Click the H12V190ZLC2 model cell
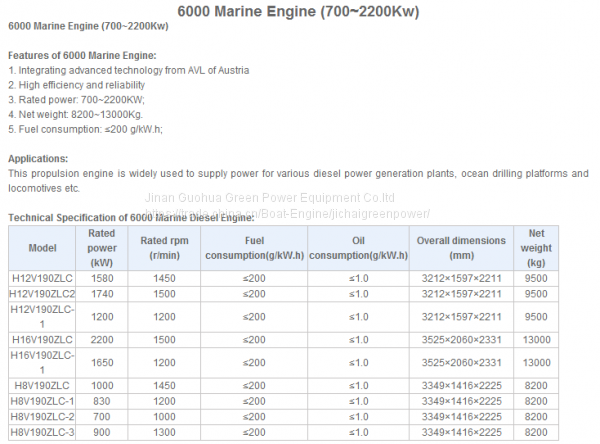The height and width of the screenshot is (444, 600). point(42,294)
